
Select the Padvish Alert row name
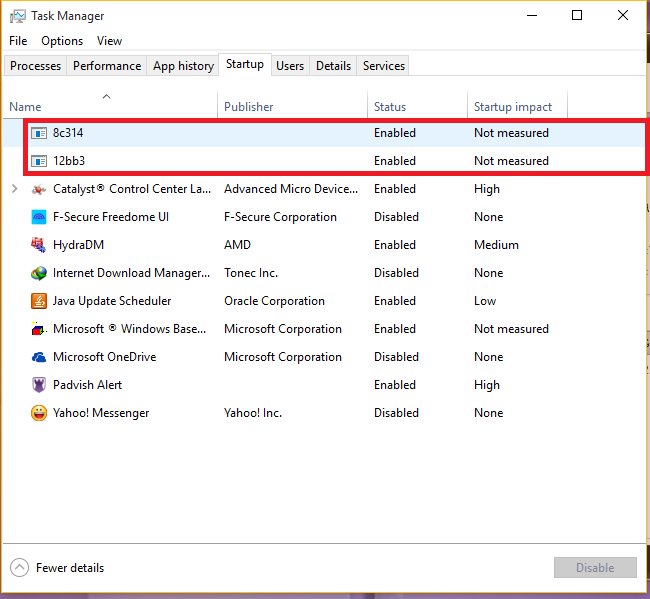[87, 385]
